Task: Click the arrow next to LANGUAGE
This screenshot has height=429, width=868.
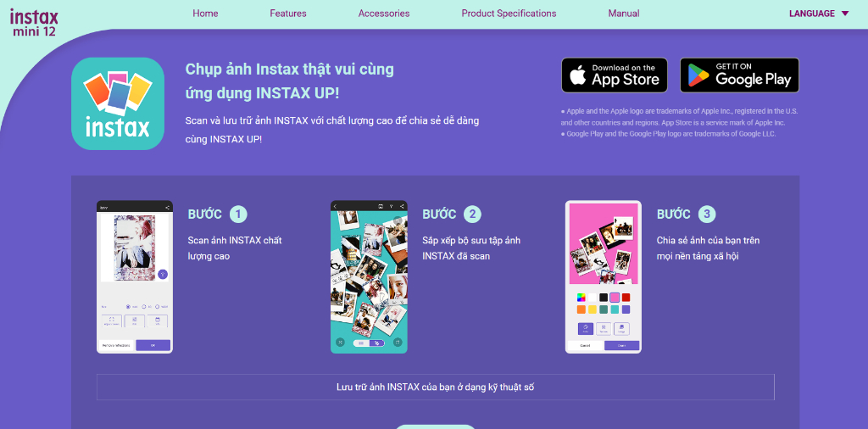Action: coord(845,14)
